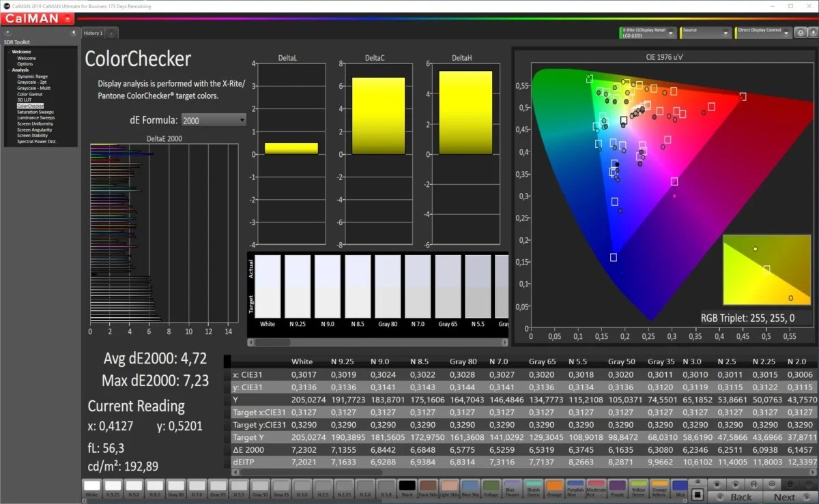Select the Yellow Green color patch
Screen dimensions: 819x504
click(639, 488)
